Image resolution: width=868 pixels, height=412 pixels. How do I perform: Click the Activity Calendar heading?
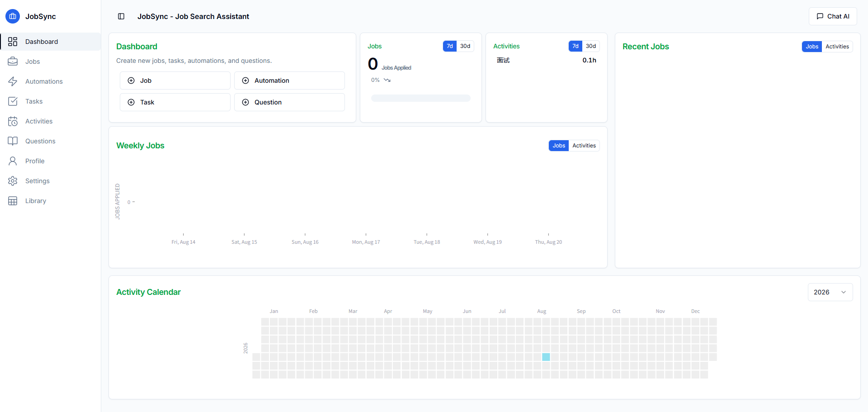[x=148, y=292]
